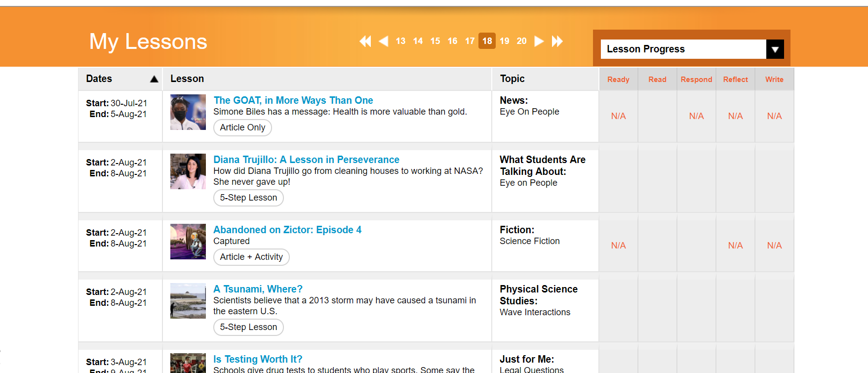This screenshot has width=868, height=373.
Task: Click the Article Only button
Action: [x=242, y=127]
